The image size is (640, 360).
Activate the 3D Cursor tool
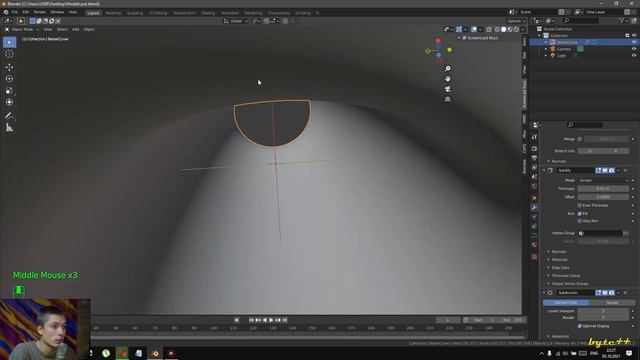coord(9,54)
